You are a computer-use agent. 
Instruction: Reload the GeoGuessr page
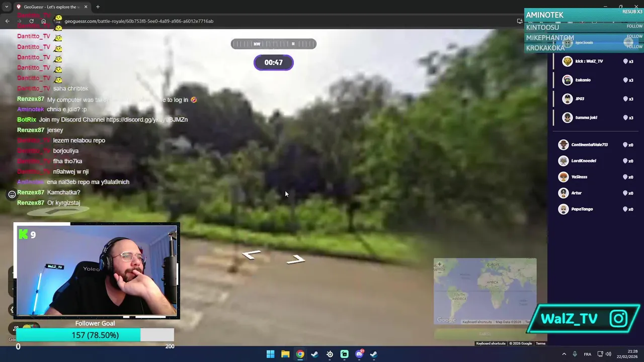coord(31,21)
